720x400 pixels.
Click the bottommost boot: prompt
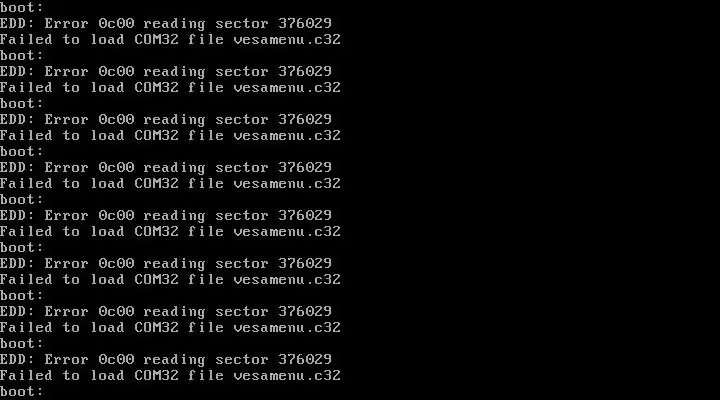[22, 391]
